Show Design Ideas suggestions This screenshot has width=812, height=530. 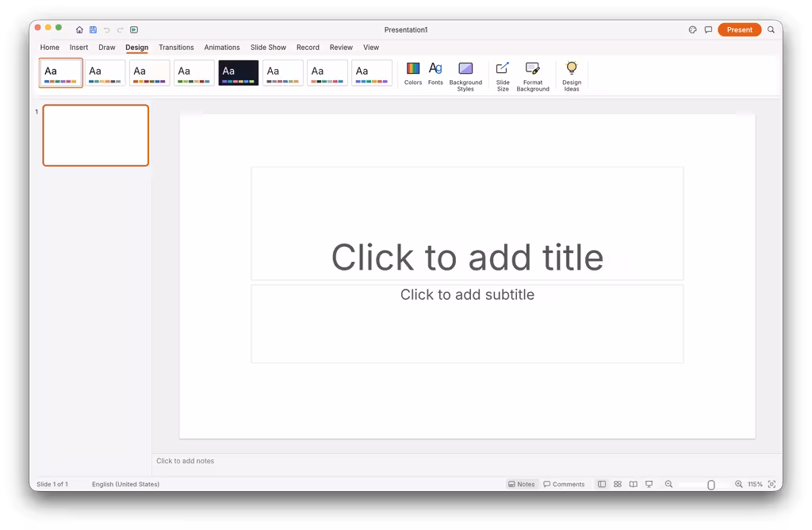[571, 77]
